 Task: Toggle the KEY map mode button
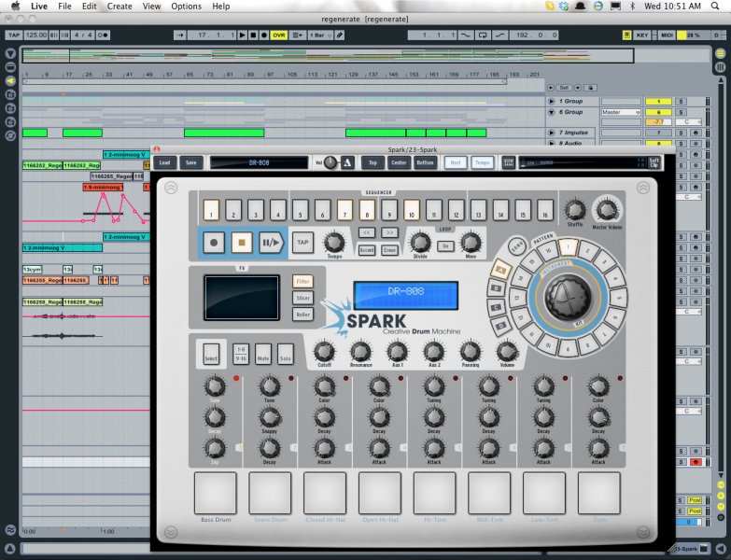click(x=642, y=35)
